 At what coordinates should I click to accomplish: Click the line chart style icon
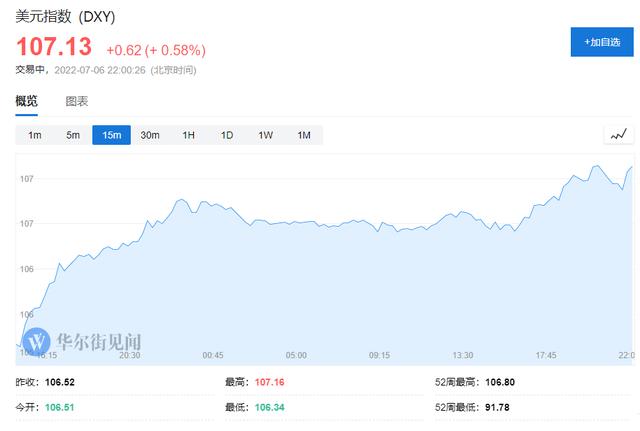click(x=618, y=135)
